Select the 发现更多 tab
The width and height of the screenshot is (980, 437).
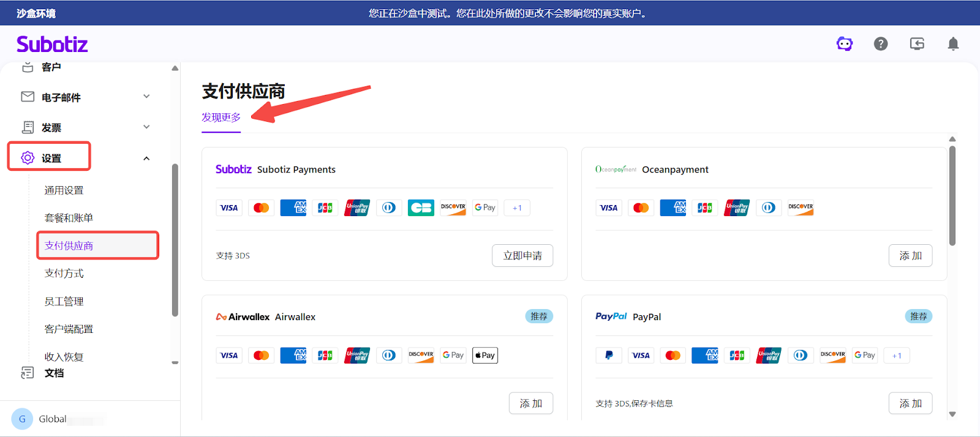[221, 118]
